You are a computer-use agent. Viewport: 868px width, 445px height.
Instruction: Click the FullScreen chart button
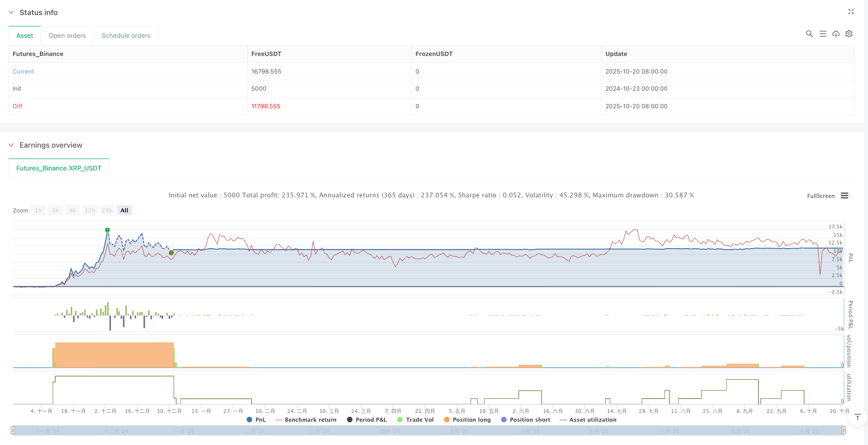[x=820, y=196]
